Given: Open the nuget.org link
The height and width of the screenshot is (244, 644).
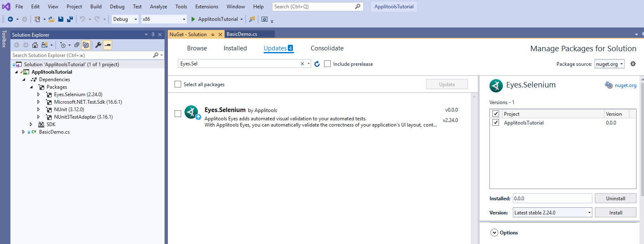Looking at the screenshot, I should (x=626, y=85).
